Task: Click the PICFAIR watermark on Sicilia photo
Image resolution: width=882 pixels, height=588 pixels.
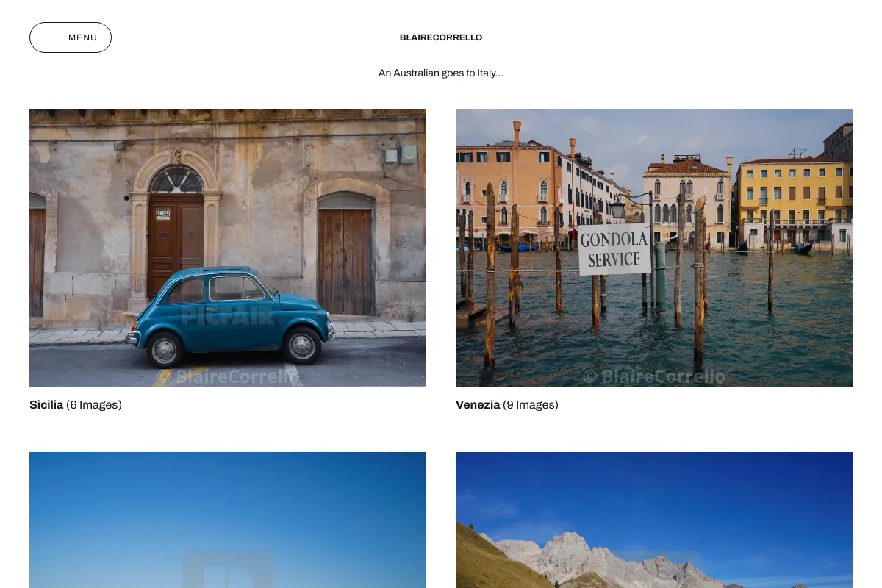Action: [228, 316]
